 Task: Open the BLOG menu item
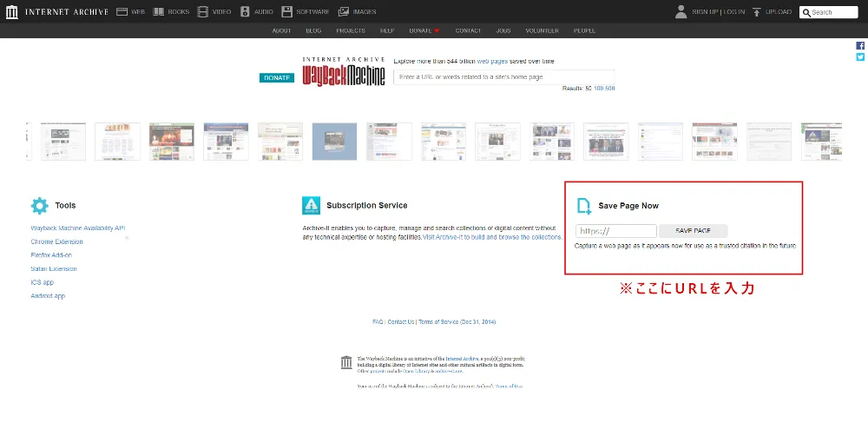click(313, 31)
